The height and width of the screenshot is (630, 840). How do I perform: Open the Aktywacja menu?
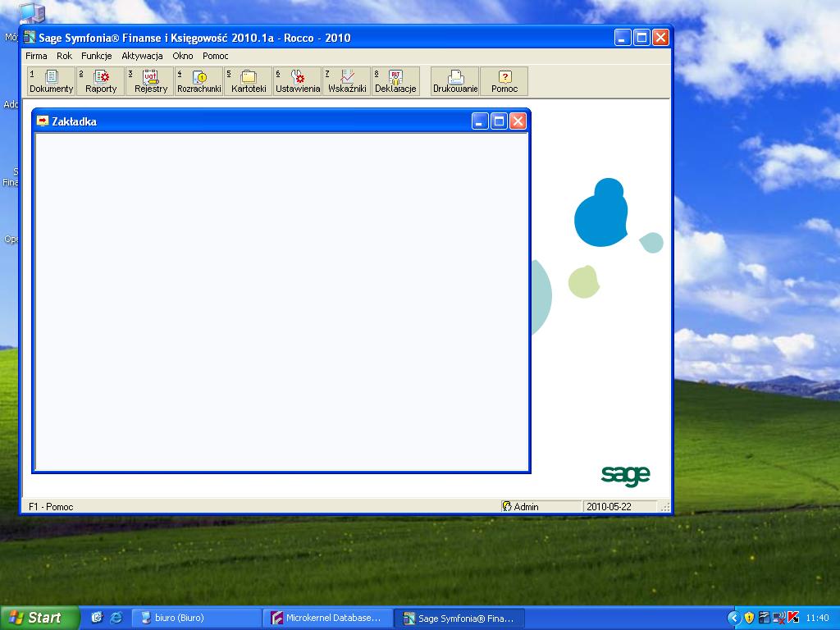coord(142,56)
